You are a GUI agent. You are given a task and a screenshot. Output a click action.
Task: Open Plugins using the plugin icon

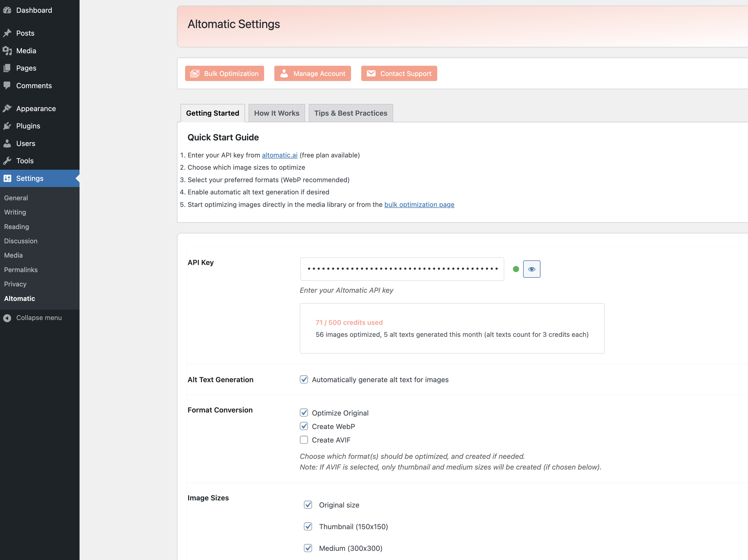click(x=7, y=126)
